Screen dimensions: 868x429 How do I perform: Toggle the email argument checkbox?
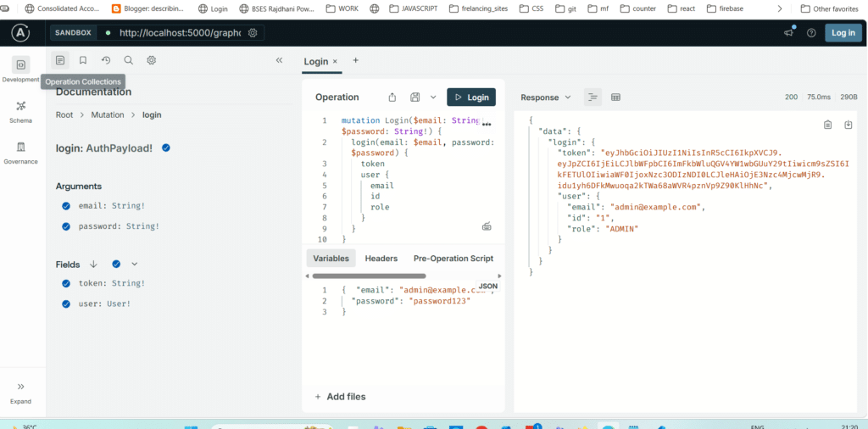[66, 206]
